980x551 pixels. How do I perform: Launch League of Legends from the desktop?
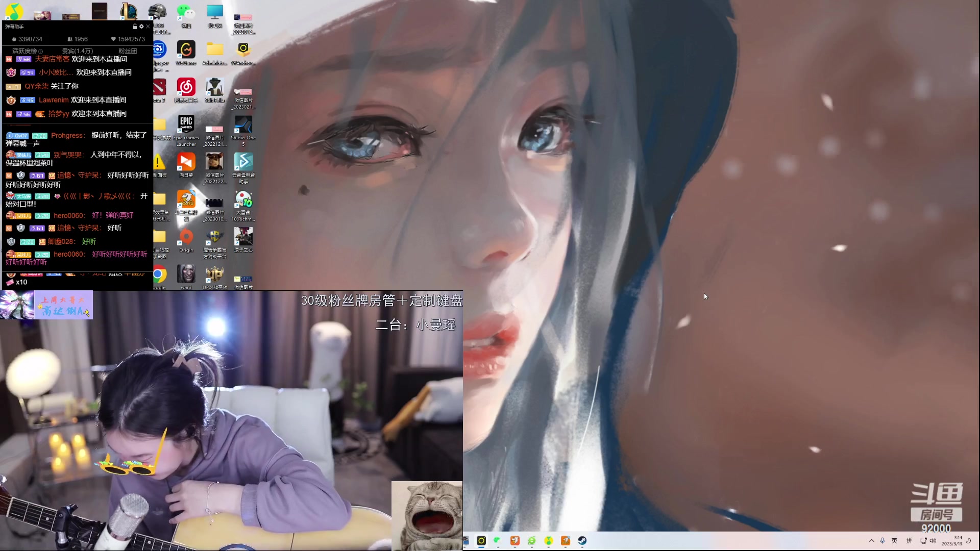(x=129, y=10)
